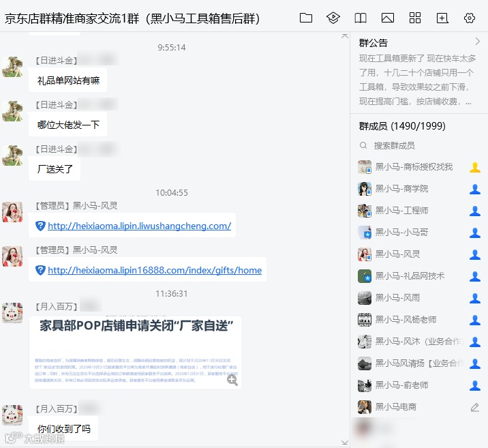The width and height of the screenshot is (488, 448).
Task: Select member 黑小马风清扬
Action: [419, 363]
